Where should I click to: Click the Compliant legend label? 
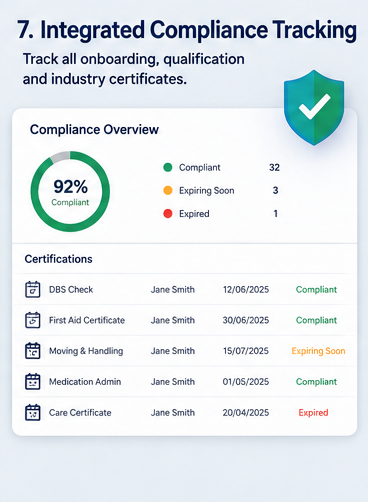[200, 168]
